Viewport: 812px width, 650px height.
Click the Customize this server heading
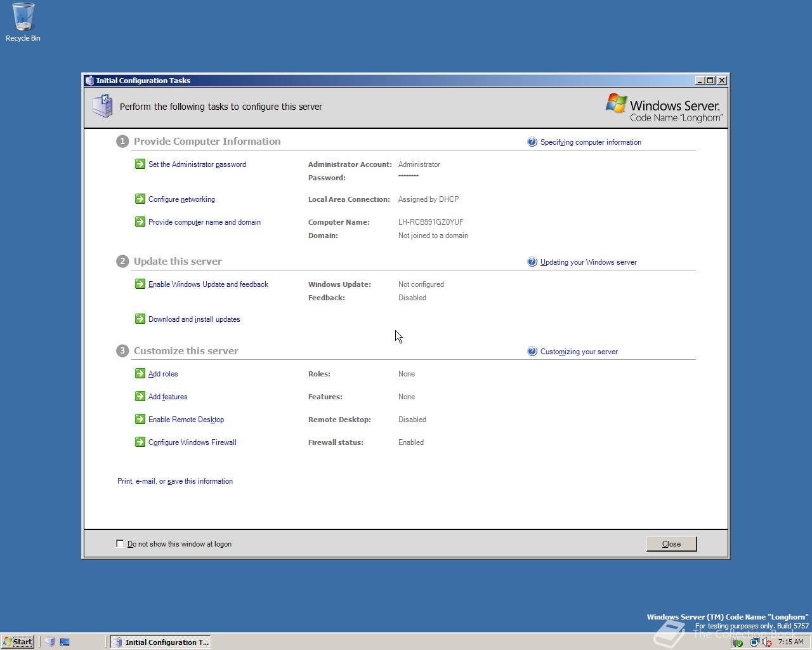point(186,350)
